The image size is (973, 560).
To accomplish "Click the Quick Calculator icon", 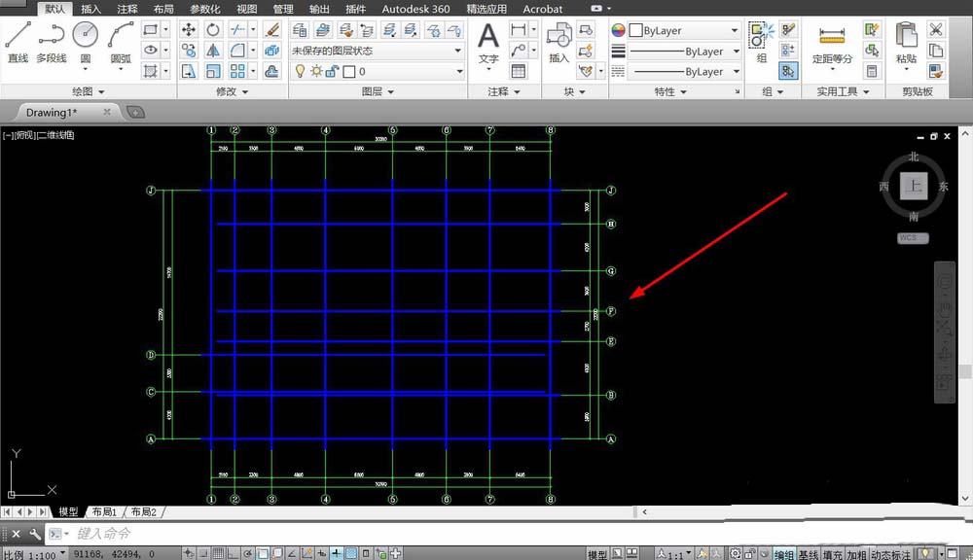I will click(872, 71).
